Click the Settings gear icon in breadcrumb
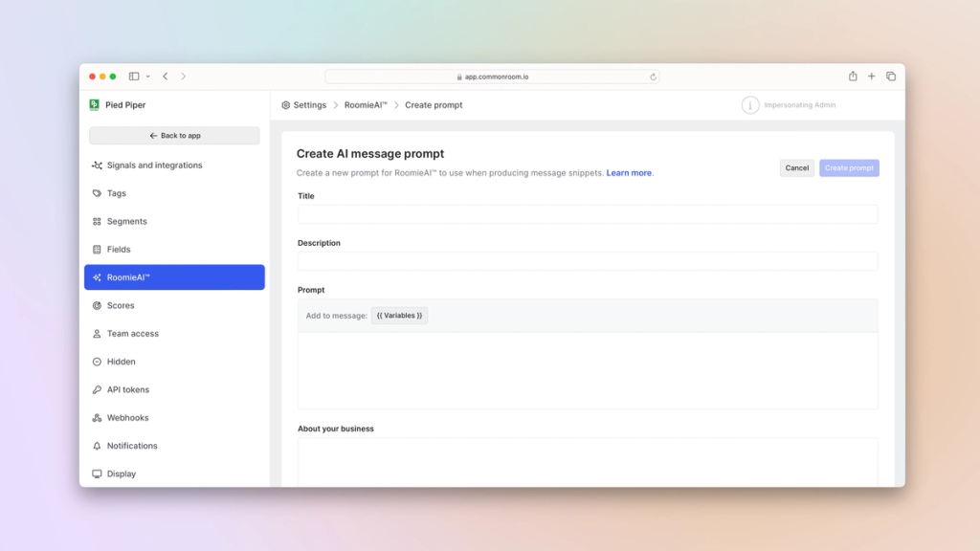The image size is (980, 551). (285, 105)
